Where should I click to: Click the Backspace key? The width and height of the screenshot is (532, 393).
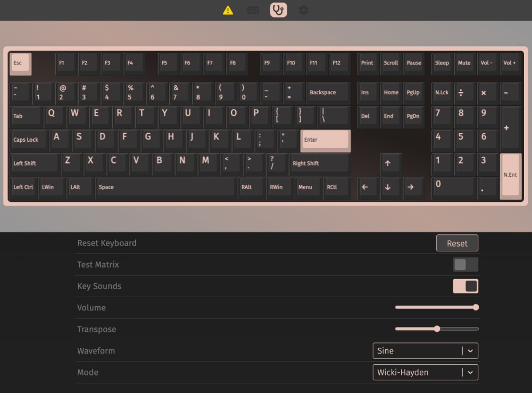[328, 94]
